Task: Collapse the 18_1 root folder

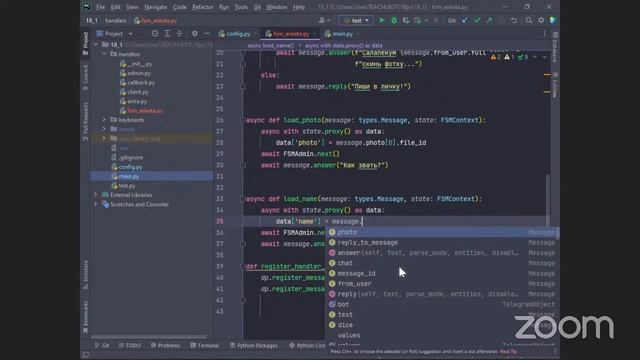Action: [x=96, y=44]
